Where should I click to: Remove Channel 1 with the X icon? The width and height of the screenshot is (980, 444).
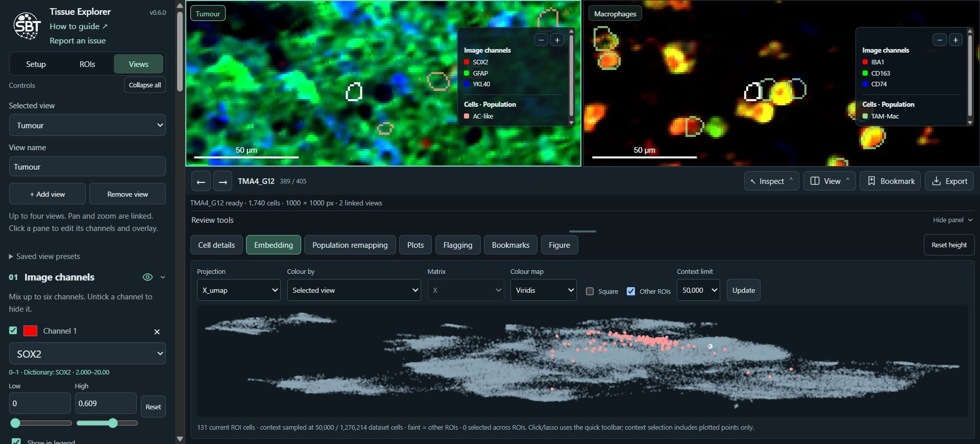[x=157, y=332]
